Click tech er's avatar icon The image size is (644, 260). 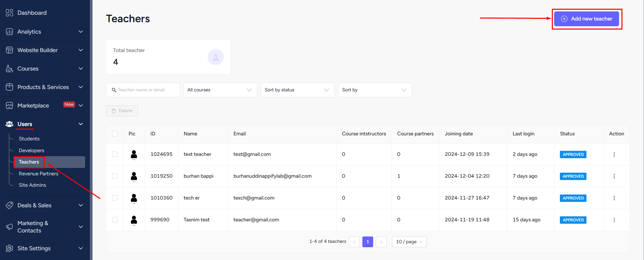(134, 198)
